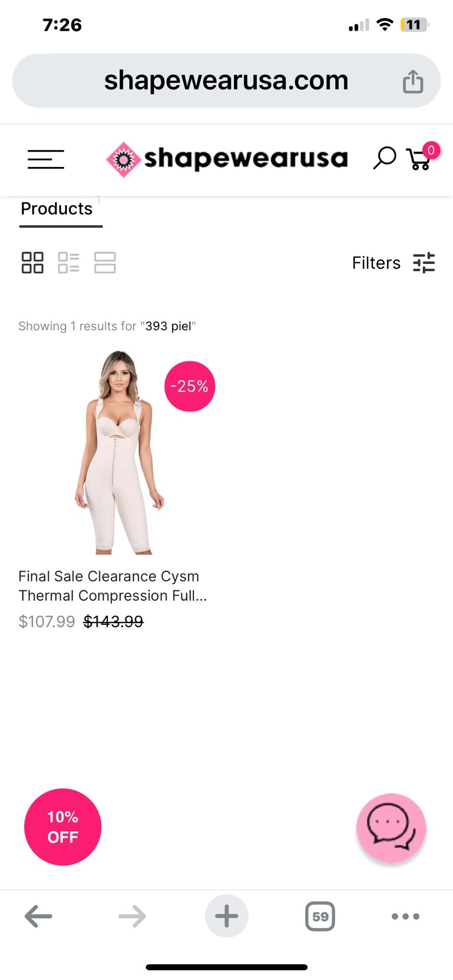Open the Cysm Thermal Compression product link
The image size is (453, 980).
[113, 585]
